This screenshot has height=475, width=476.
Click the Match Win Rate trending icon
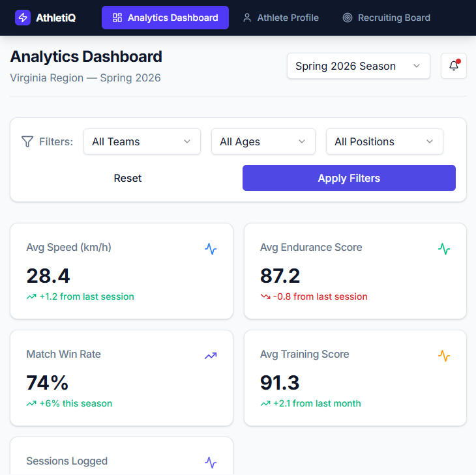tap(211, 356)
